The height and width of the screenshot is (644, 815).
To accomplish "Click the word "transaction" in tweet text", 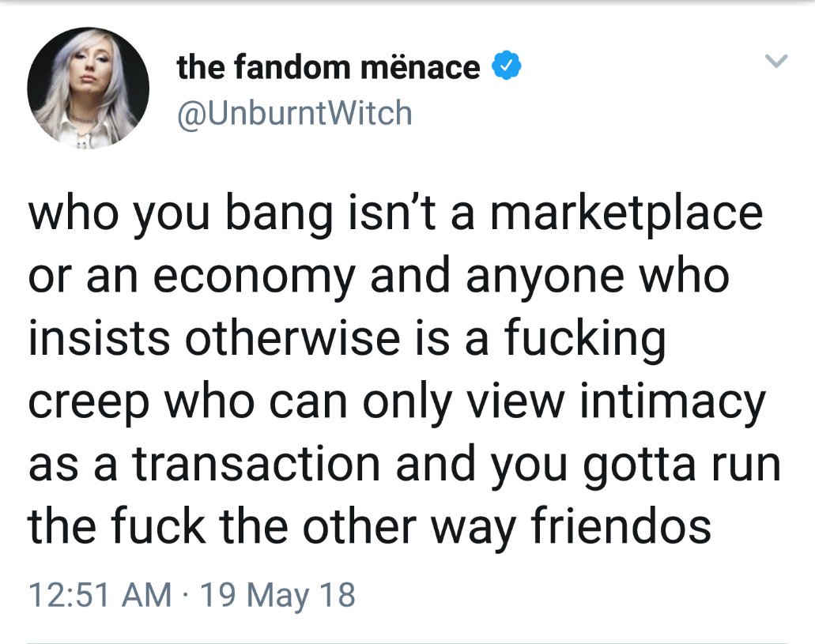I will [256, 463].
